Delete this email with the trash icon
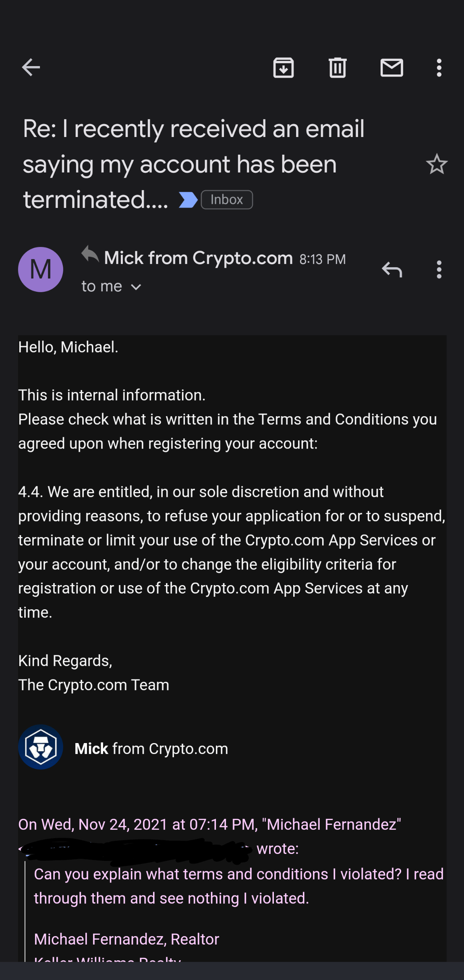 coord(338,67)
